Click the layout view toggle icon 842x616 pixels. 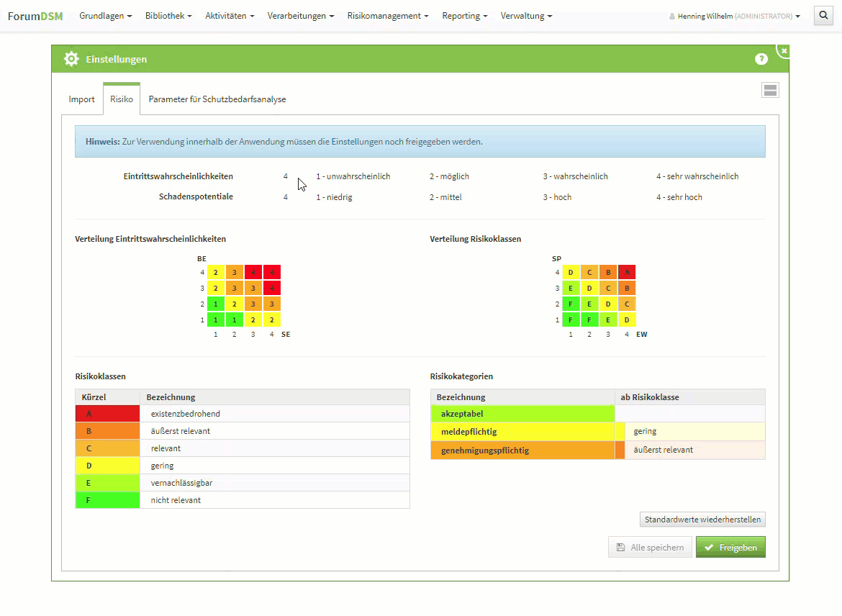coord(770,90)
